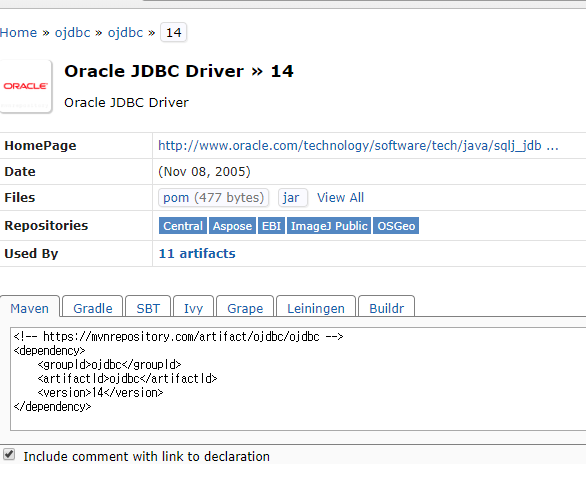Click inside the Maven dependency snippet box

[x=298, y=379]
